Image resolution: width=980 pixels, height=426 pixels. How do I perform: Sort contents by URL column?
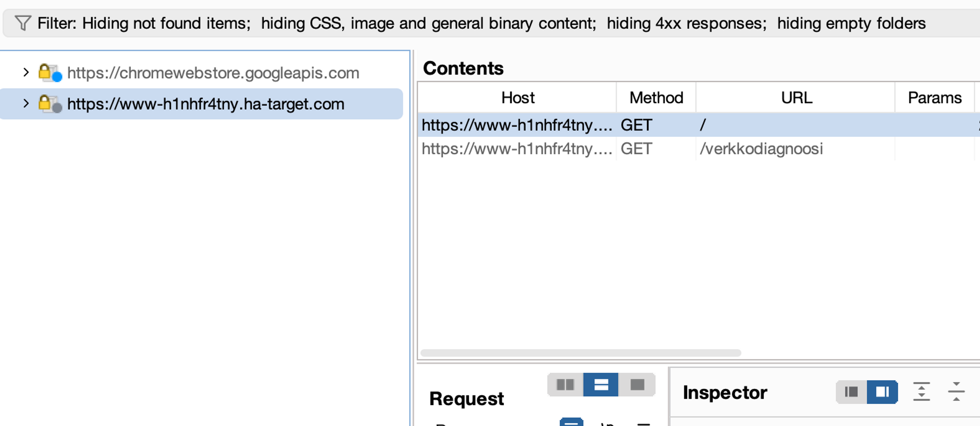point(796,98)
